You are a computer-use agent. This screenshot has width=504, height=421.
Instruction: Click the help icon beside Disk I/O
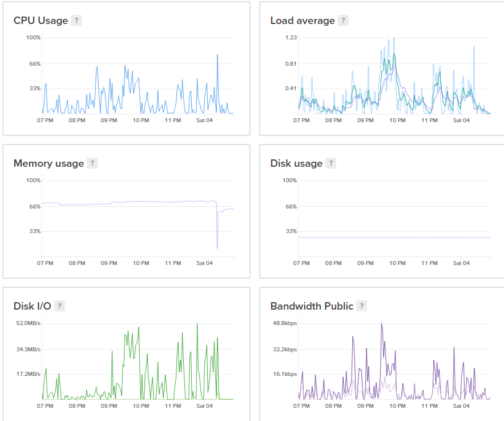(x=59, y=306)
